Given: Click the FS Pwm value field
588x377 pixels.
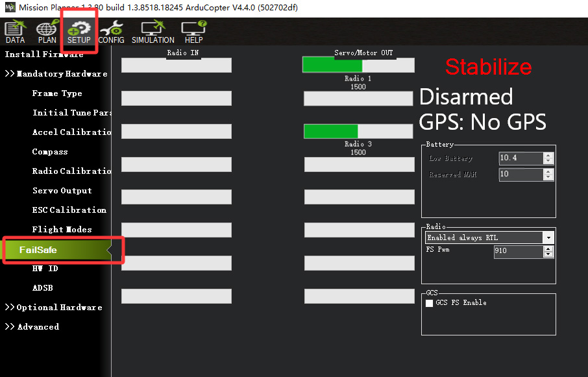Looking at the screenshot, I should click(523, 251).
